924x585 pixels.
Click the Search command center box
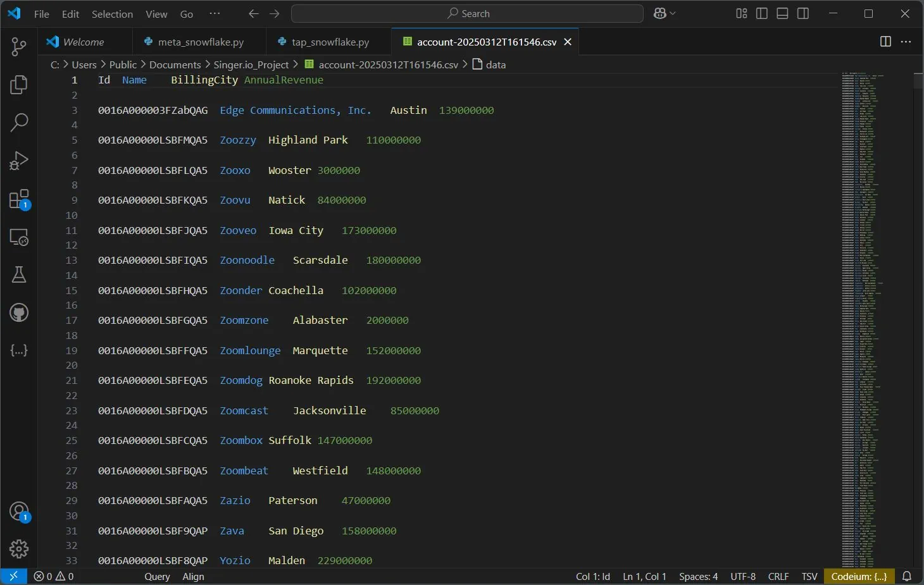coord(467,14)
